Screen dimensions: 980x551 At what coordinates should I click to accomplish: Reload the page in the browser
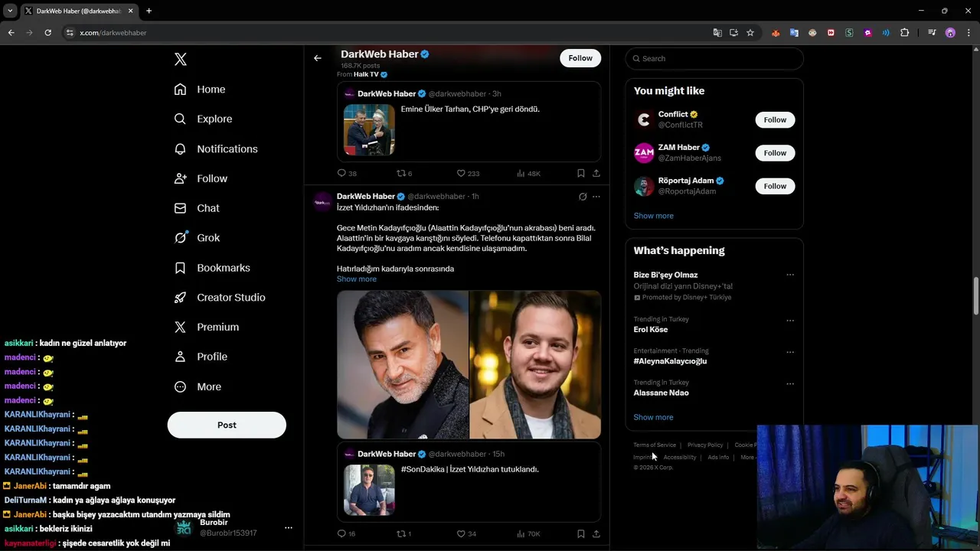pos(47,33)
